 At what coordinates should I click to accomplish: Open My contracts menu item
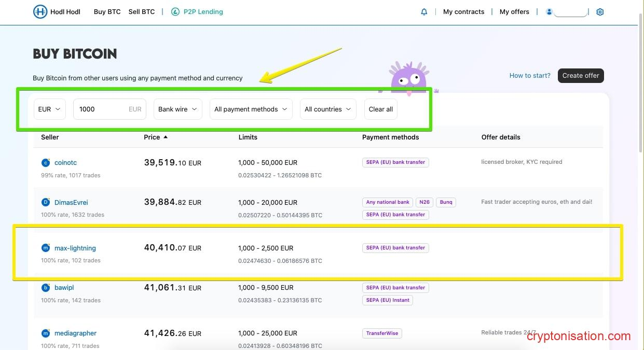coord(463,11)
